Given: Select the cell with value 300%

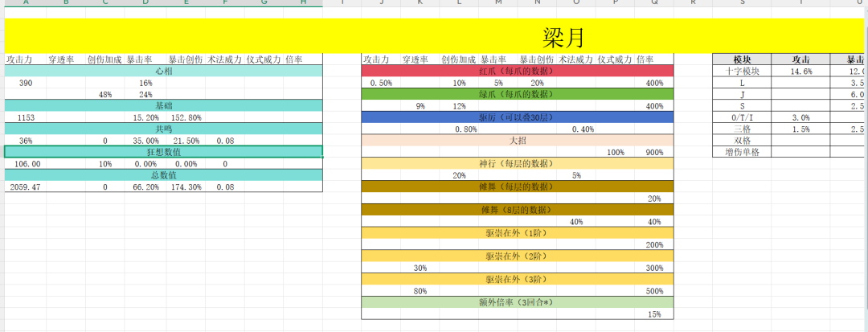Looking at the screenshot, I should (x=654, y=268).
